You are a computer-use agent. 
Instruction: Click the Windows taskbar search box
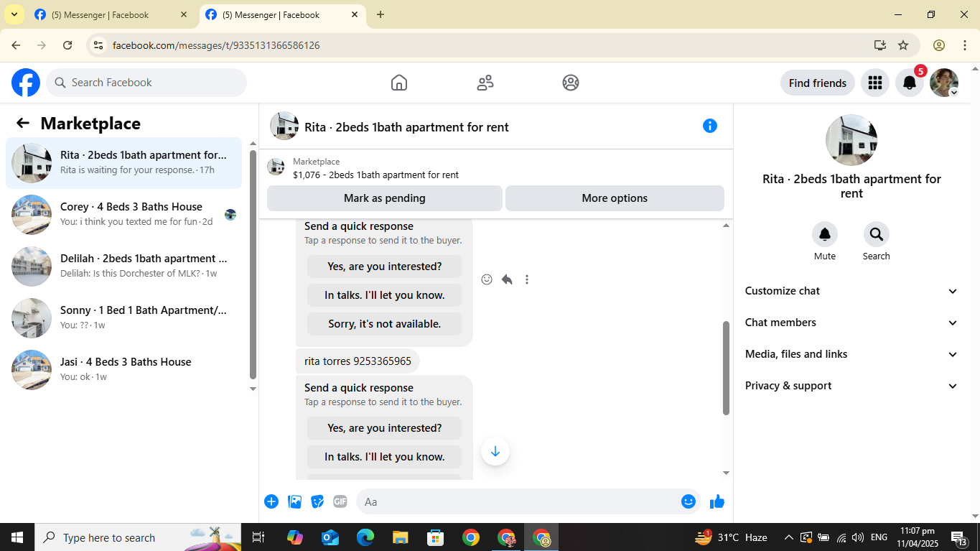(138, 537)
